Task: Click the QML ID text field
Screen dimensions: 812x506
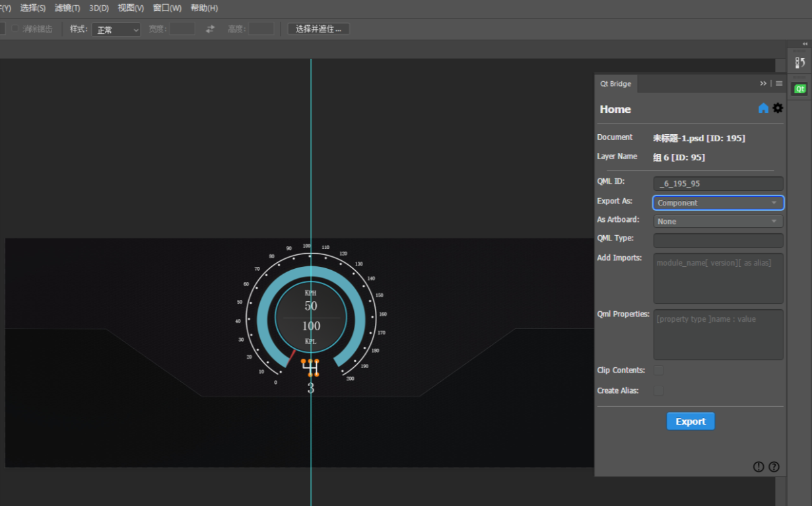Action: coord(718,184)
